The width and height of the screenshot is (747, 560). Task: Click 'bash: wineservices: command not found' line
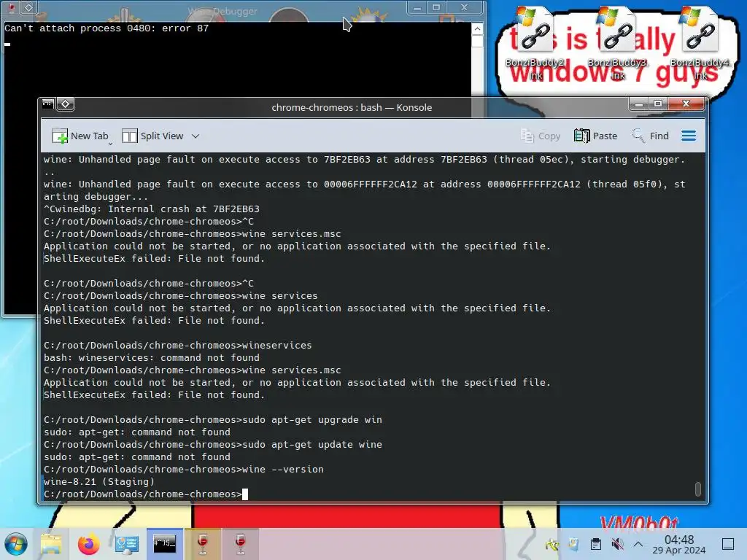coord(152,357)
